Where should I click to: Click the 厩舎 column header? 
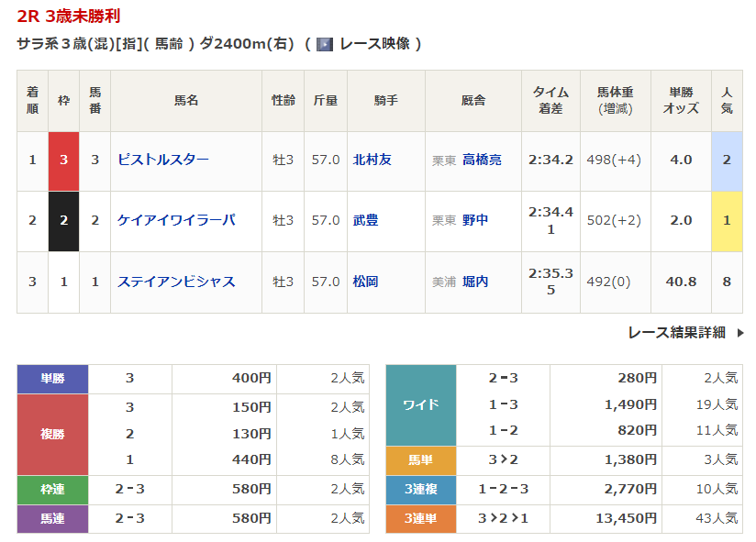coord(473,101)
